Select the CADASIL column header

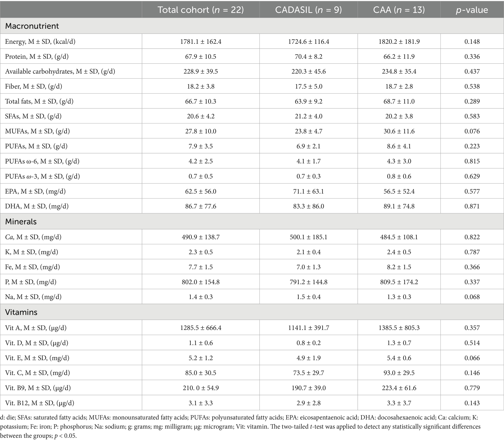[x=308, y=9]
